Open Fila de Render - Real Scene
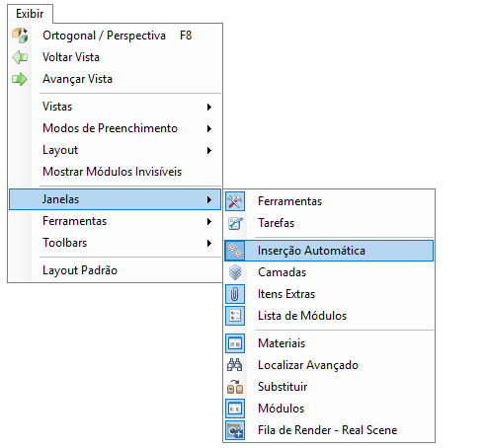The image size is (485, 448). tap(329, 430)
